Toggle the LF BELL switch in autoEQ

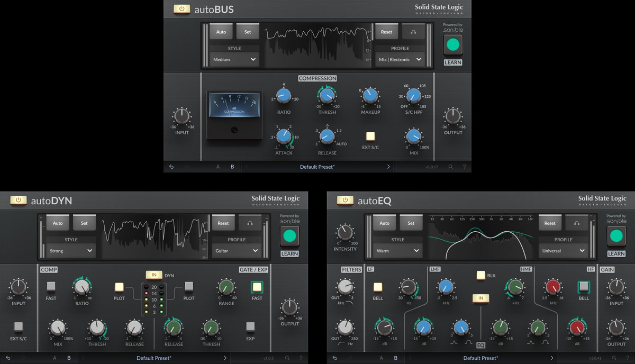tap(378, 287)
